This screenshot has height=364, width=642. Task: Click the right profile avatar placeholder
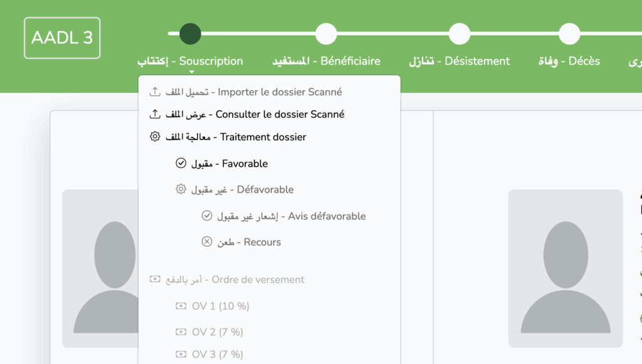(x=566, y=268)
